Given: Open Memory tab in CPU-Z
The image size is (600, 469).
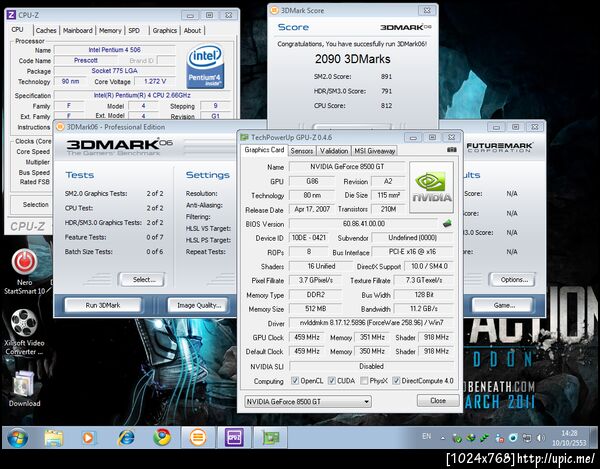Looking at the screenshot, I should pos(110,30).
